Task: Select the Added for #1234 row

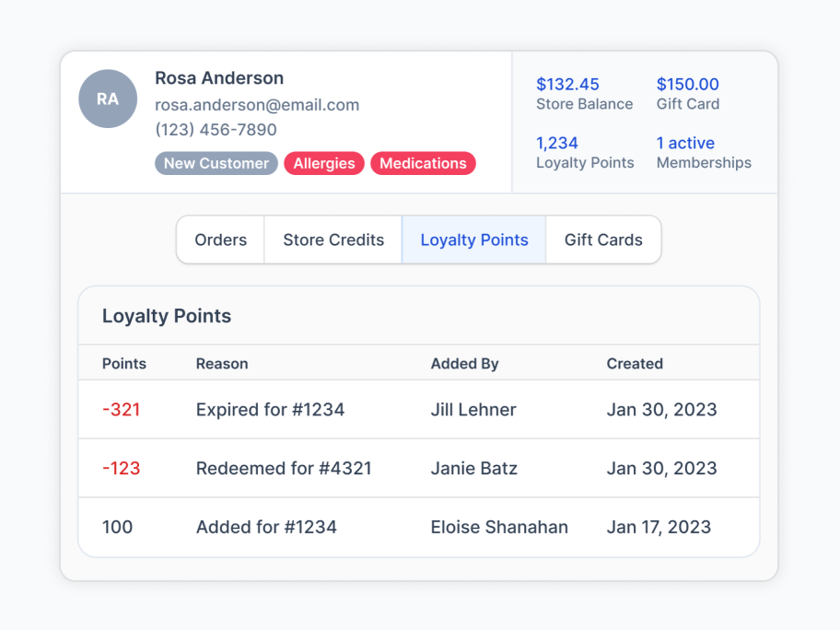Action: click(x=419, y=527)
